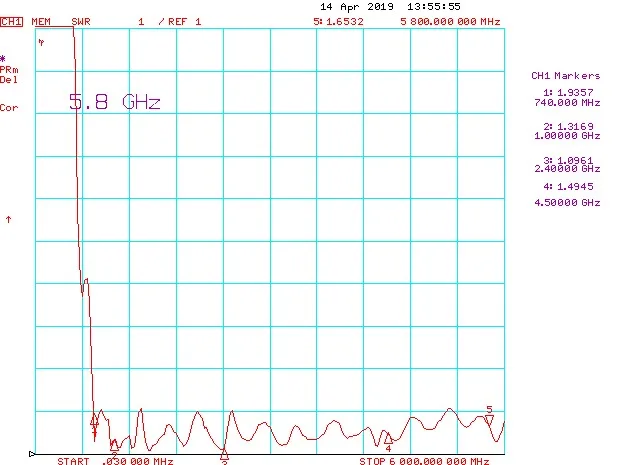Click the 'CH1 Markers' list heading
Screen dimensions: 640x465
[x=566, y=76]
